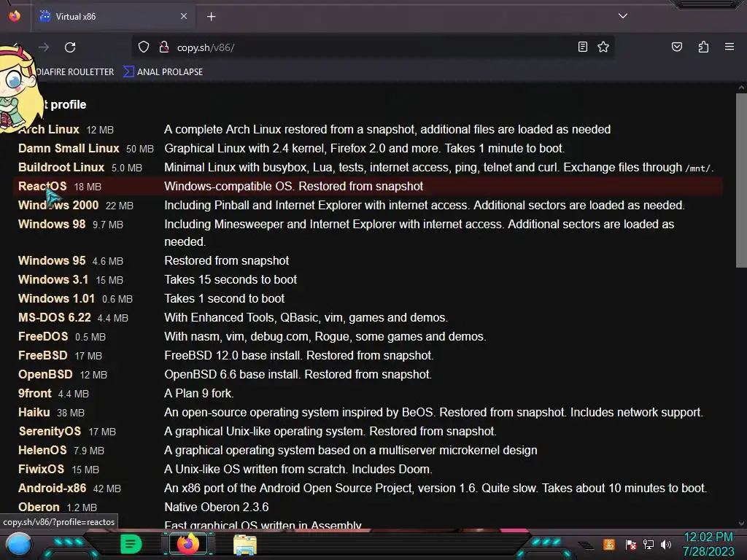Launch the SerenityOS profile
This screenshot has height=560, width=747.
pyautogui.click(x=50, y=432)
